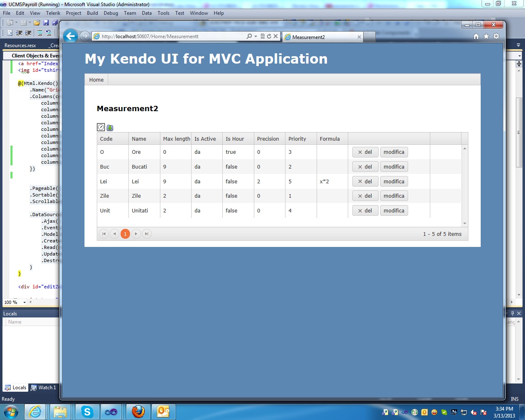
Task: Click Open File icon in Visual Studio toolbar
Action: tap(37, 23)
